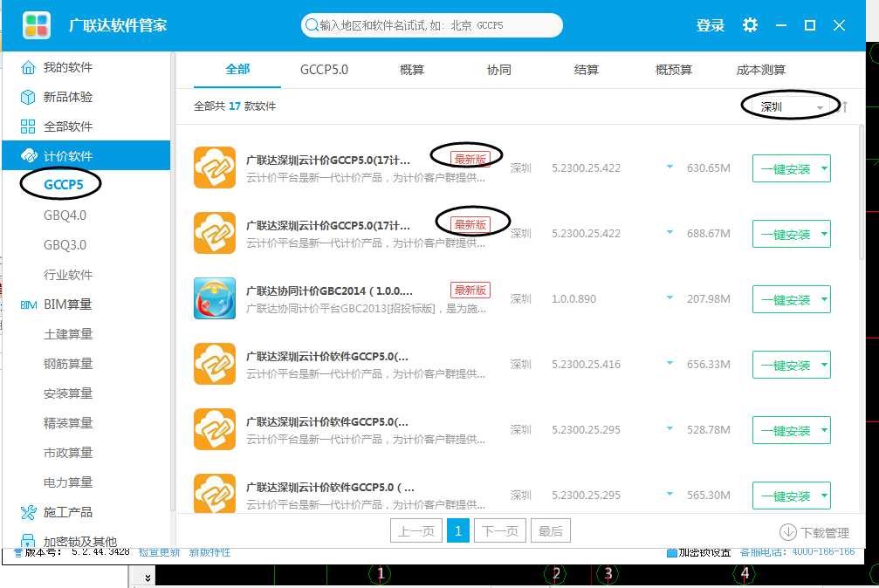The width and height of the screenshot is (879, 588).
Task: Click product icon of 528.78M entry
Action: [x=215, y=429]
